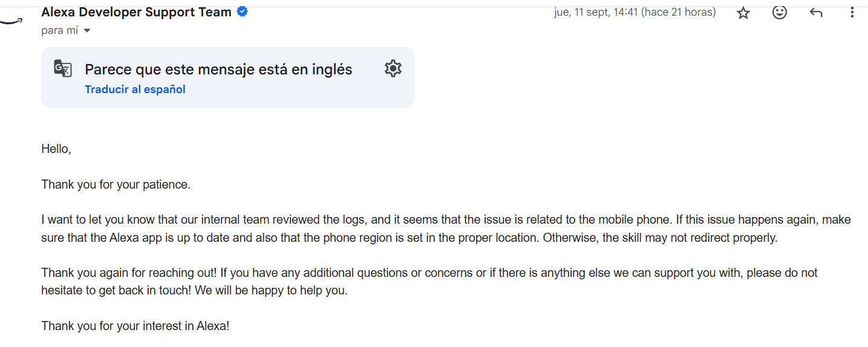
Task: Click the 'Traducir al español' link
Action: [x=135, y=89]
